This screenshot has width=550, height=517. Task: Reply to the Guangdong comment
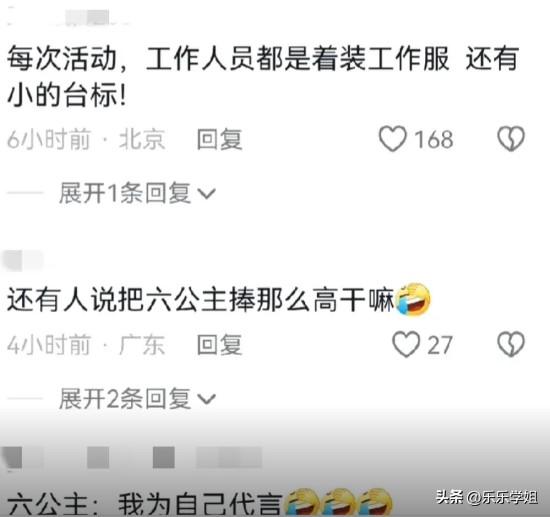coord(220,345)
